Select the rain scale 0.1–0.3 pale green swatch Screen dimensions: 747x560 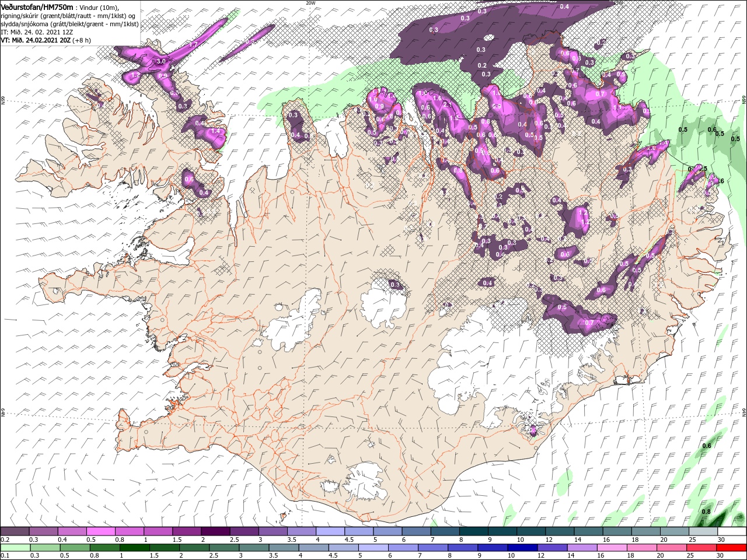[15, 548]
